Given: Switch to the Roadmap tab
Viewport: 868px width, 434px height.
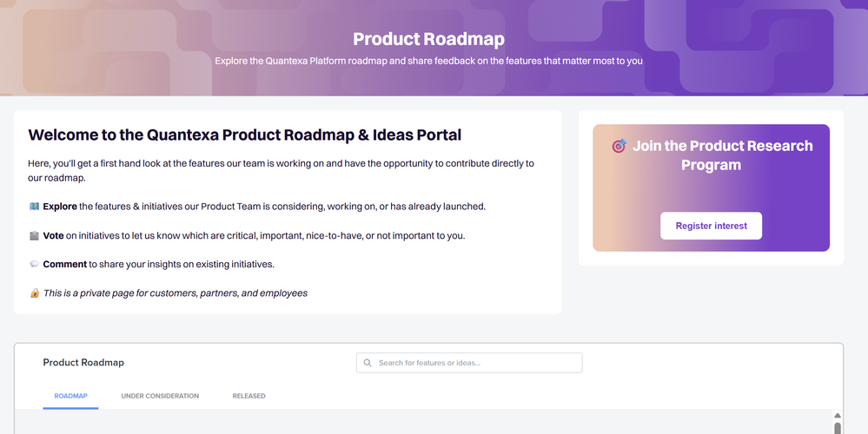Looking at the screenshot, I should click(70, 396).
